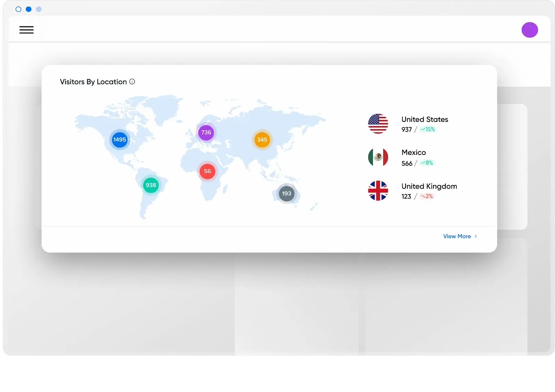The height and width of the screenshot is (392, 555).
Task: Click the purple profile avatar
Action: 529,30
